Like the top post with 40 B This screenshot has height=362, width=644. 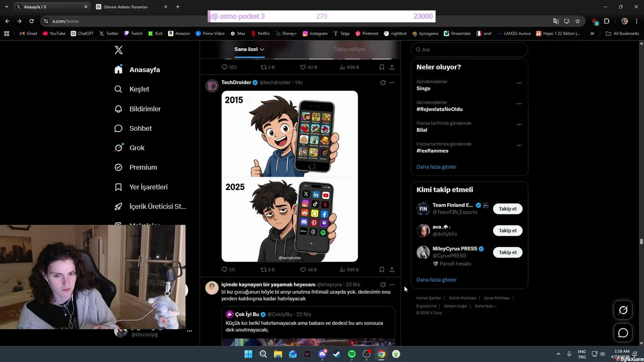[x=308, y=67]
